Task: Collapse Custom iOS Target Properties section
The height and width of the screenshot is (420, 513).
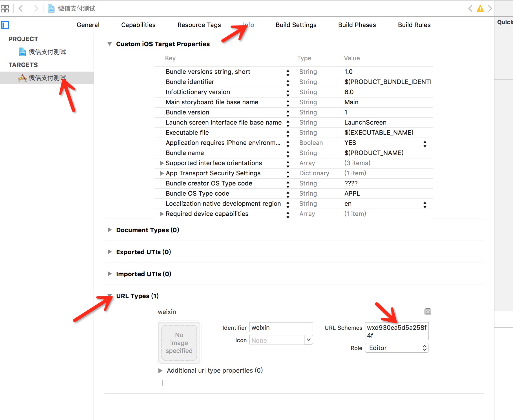Action: (x=110, y=44)
